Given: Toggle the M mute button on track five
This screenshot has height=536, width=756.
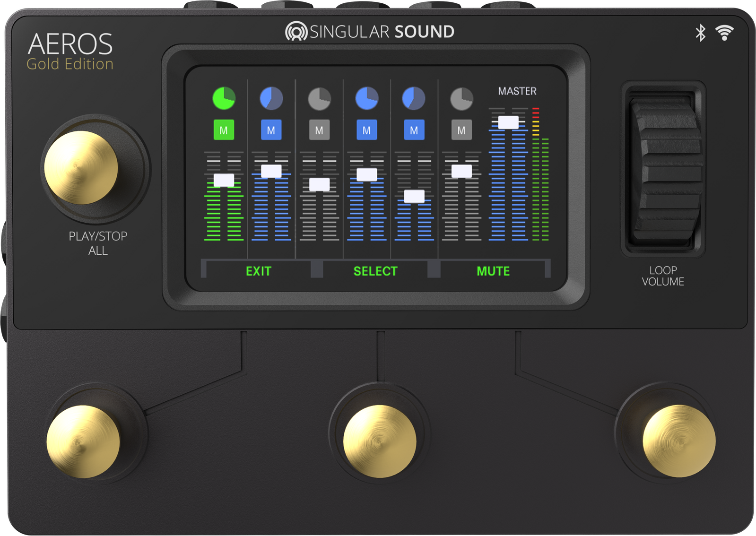Looking at the screenshot, I should 414,130.
